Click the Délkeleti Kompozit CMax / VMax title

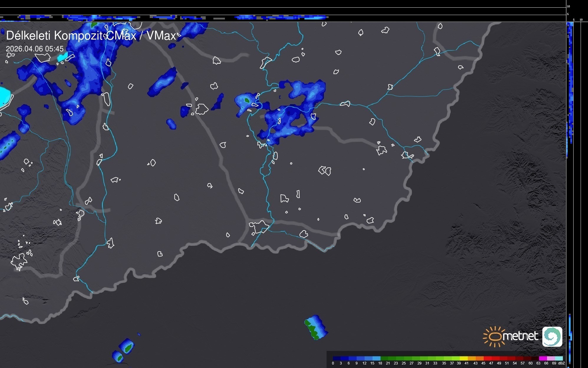91,36
